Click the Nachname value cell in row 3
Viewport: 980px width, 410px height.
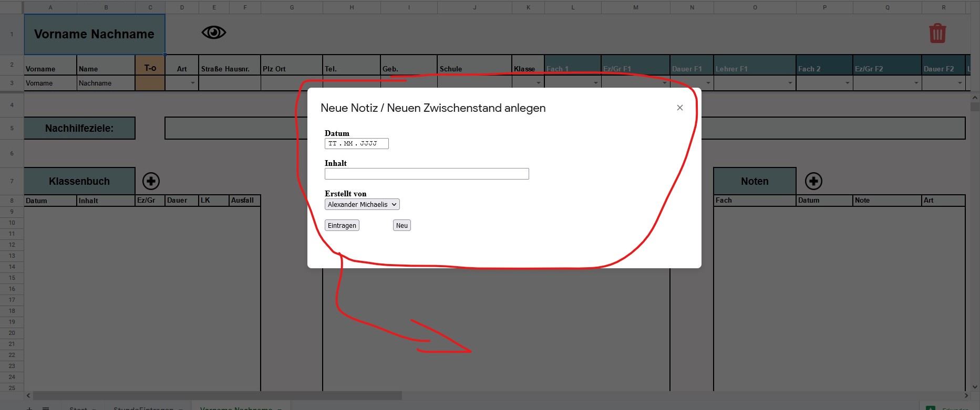pyautogui.click(x=106, y=83)
